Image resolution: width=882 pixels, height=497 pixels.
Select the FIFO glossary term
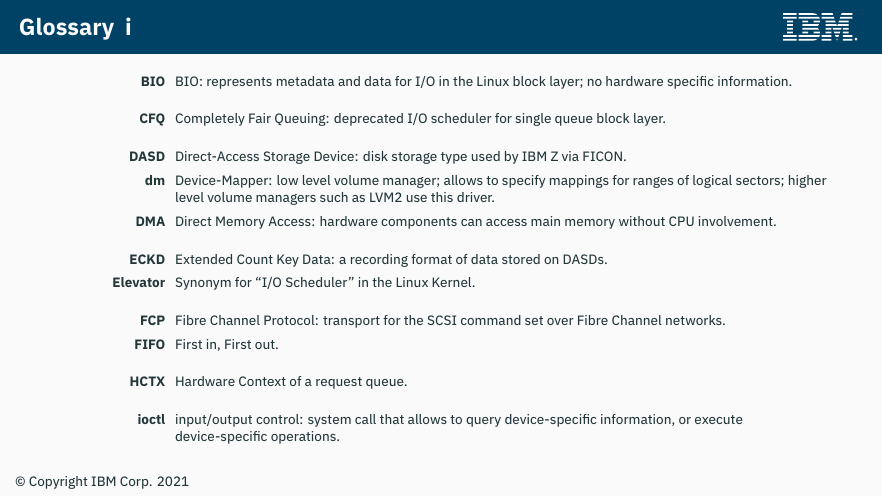click(x=150, y=345)
